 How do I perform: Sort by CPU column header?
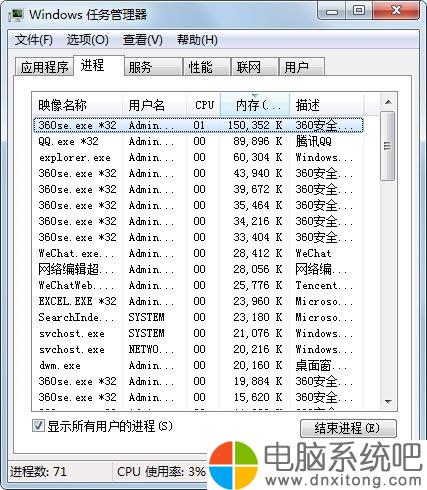point(203,105)
